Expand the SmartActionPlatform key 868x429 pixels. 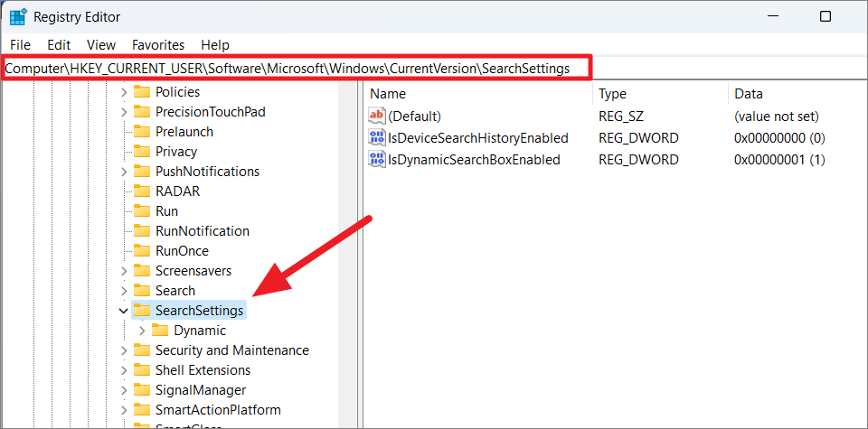[x=124, y=411]
